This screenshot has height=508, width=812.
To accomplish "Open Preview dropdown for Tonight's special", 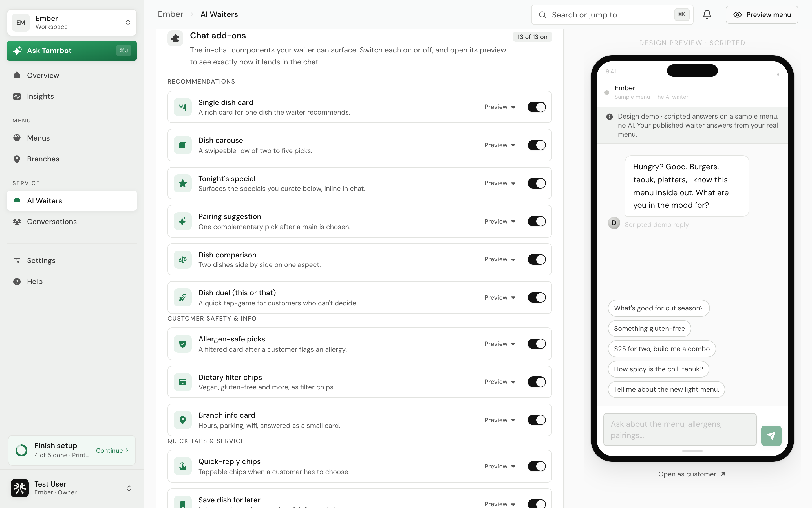I will (x=500, y=183).
